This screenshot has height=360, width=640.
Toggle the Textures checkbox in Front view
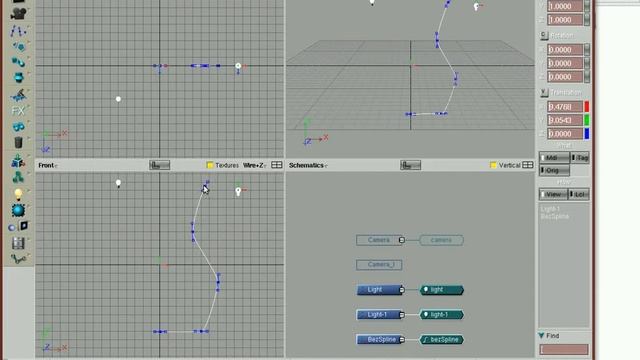click(210, 165)
